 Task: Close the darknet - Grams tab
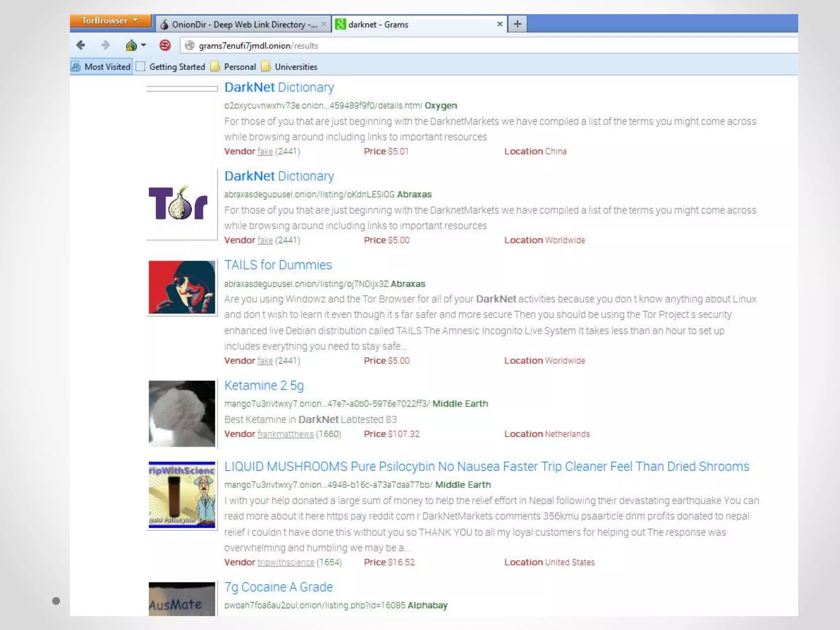pyautogui.click(x=500, y=24)
